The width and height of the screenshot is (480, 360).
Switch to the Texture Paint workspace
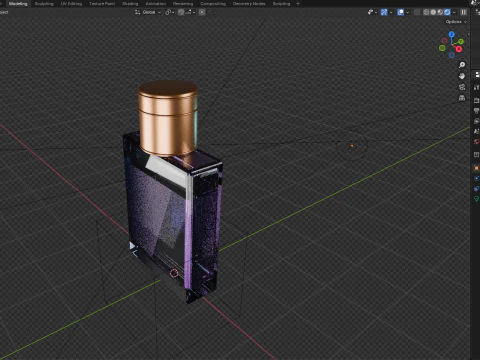tap(102, 4)
